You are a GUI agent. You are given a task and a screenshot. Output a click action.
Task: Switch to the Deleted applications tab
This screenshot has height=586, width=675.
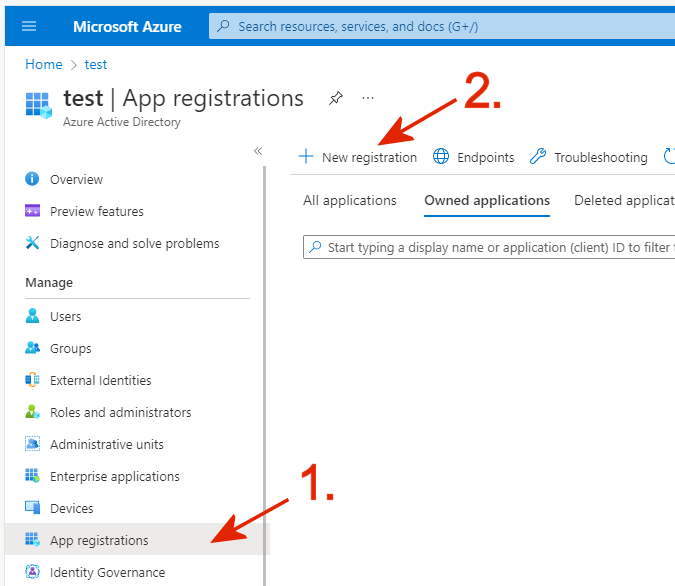[625, 200]
